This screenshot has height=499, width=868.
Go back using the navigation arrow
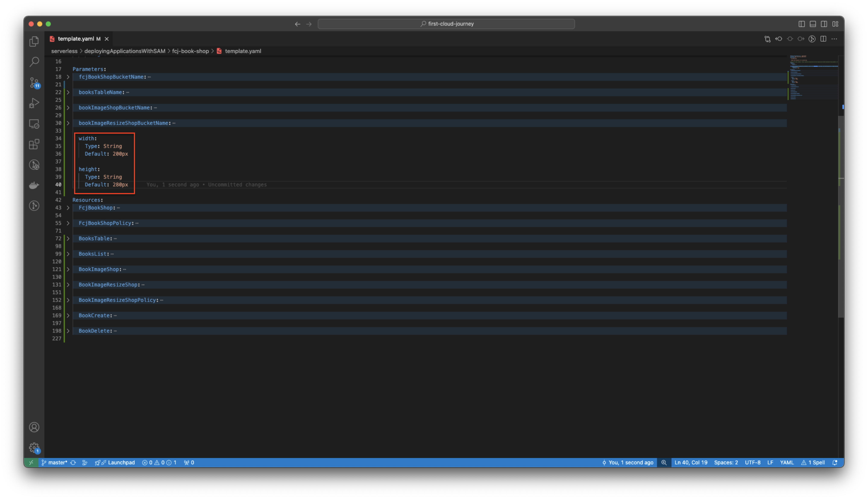point(298,24)
